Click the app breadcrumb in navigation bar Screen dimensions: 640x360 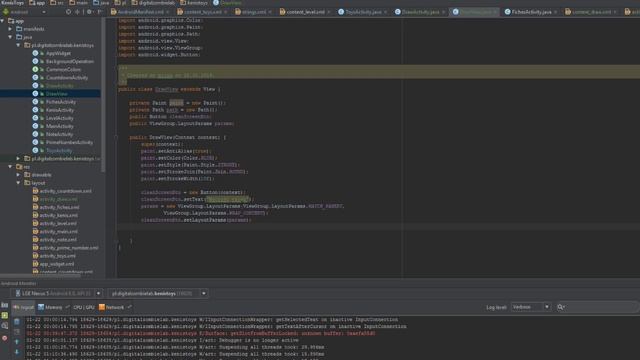point(37,3)
